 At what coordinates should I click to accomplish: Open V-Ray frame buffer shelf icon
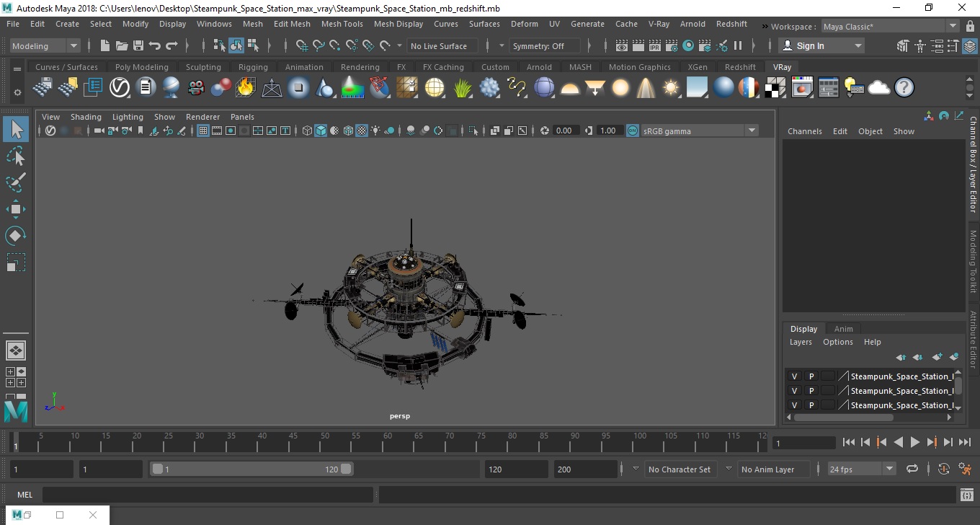pyautogui.click(x=802, y=88)
